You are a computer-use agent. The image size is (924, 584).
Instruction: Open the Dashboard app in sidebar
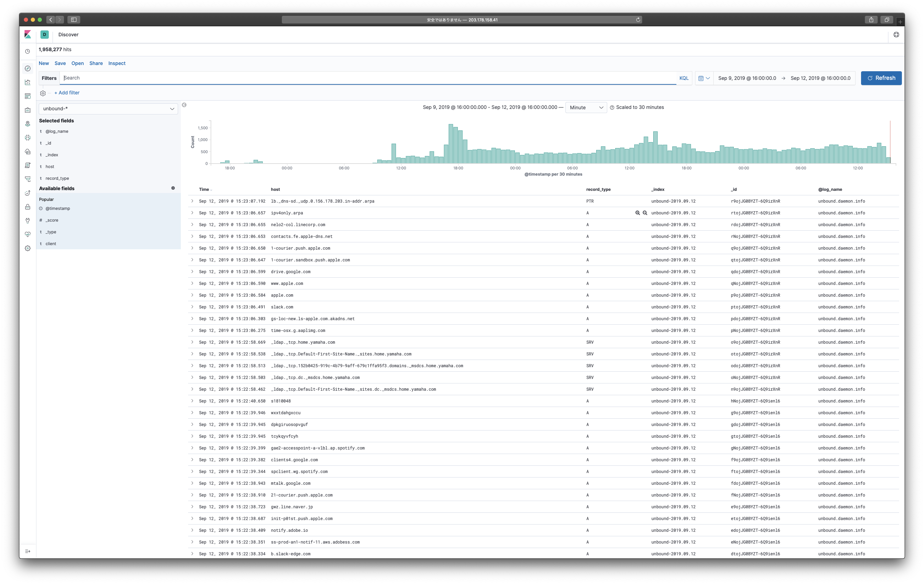tap(28, 96)
